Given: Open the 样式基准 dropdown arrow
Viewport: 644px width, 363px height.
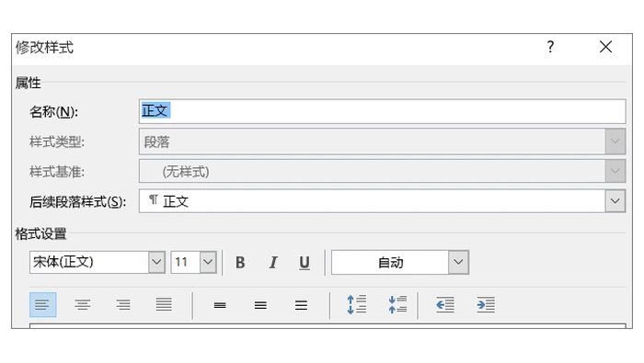Looking at the screenshot, I should (x=615, y=171).
